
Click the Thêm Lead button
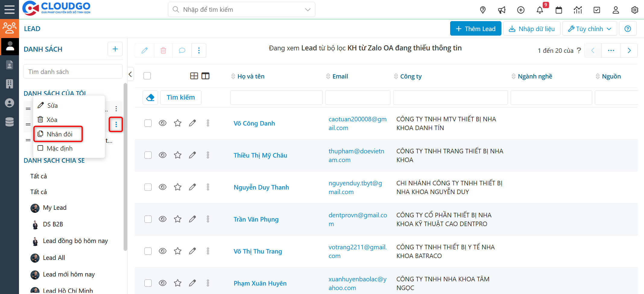475,29
